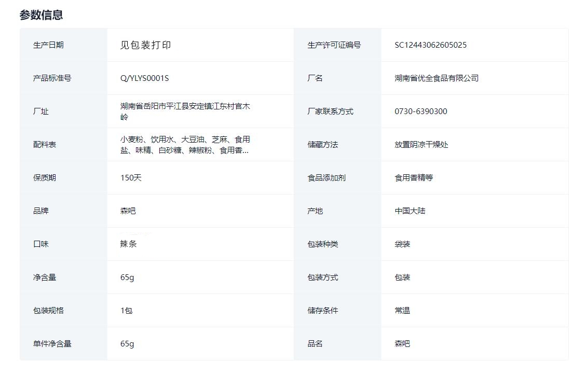This screenshot has height=376, width=588.
Task: Click the factory phone number 0730-6390300
Action: pos(420,112)
